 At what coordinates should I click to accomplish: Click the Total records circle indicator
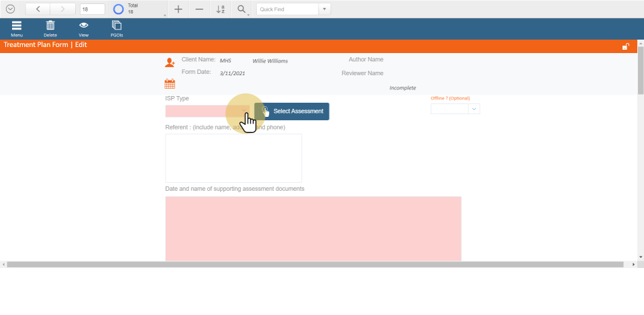pos(118,9)
